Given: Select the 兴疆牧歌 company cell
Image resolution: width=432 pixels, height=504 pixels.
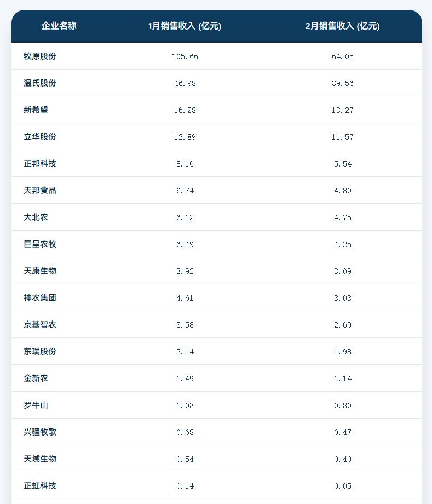Looking at the screenshot, I should click(40, 432).
